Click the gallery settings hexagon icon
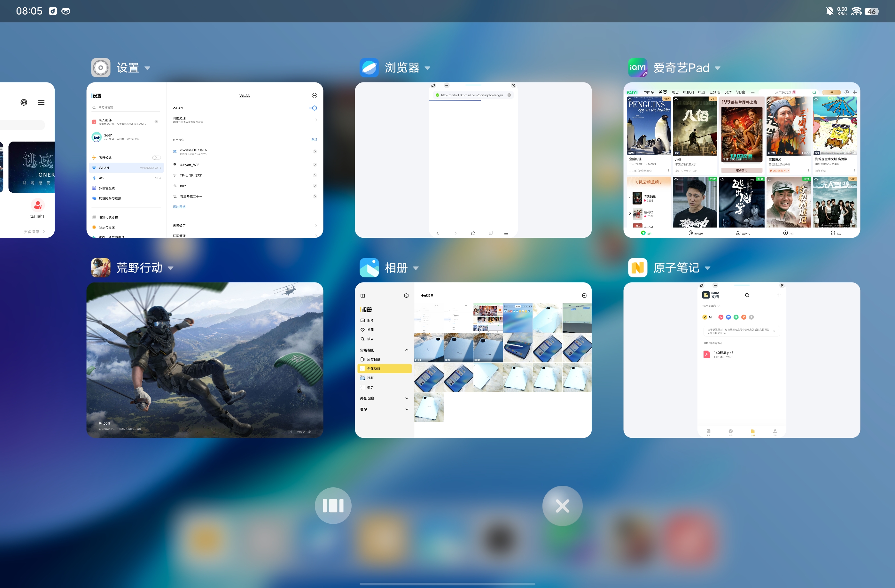Viewport: 895px width, 588px height. coord(406,296)
